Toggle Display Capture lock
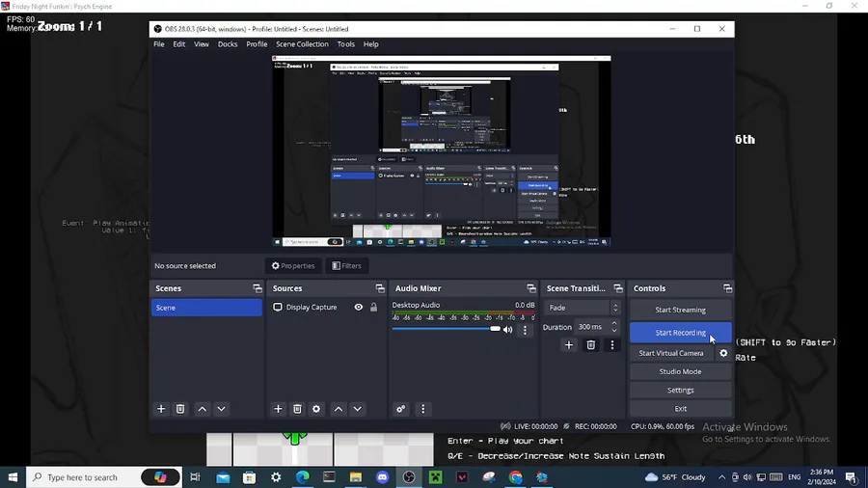 pos(373,307)
